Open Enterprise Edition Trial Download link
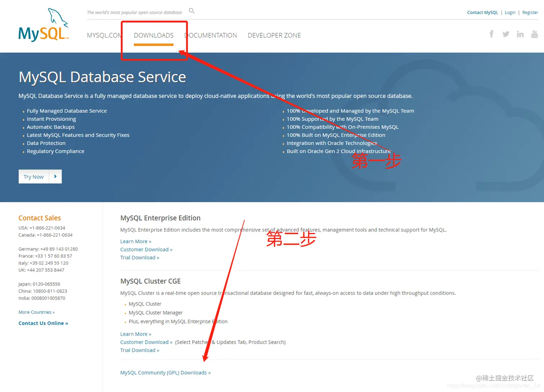Image resolution: width=544 pixels, height=392 pixels. 140,257
